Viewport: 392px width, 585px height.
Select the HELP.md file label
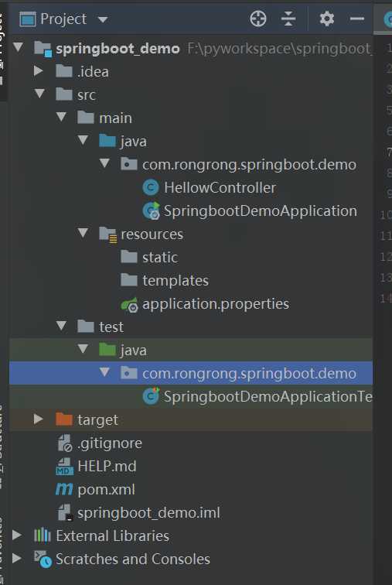[107, 467]
